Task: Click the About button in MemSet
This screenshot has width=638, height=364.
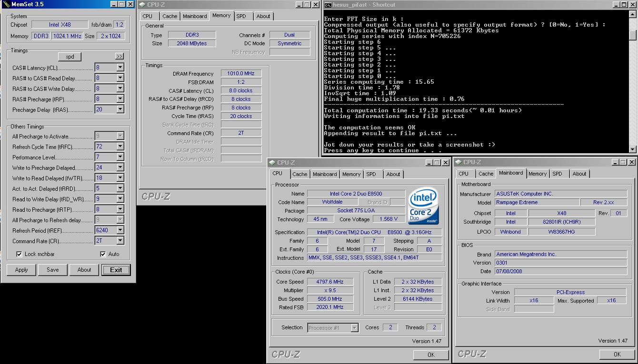Action: point(84,270)
